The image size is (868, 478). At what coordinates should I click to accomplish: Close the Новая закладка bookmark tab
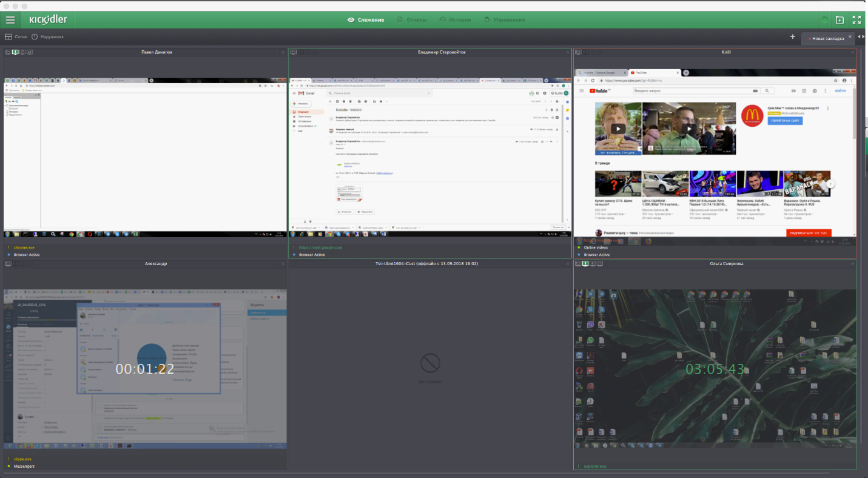(850, 38)
